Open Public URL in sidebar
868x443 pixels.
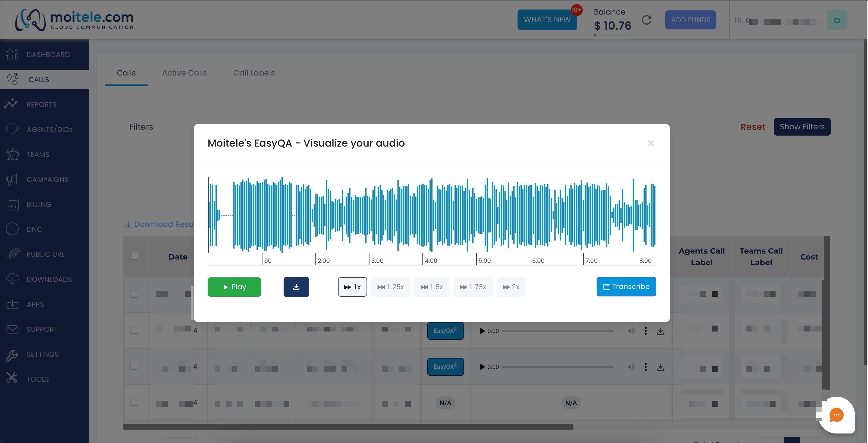[45, 254]
